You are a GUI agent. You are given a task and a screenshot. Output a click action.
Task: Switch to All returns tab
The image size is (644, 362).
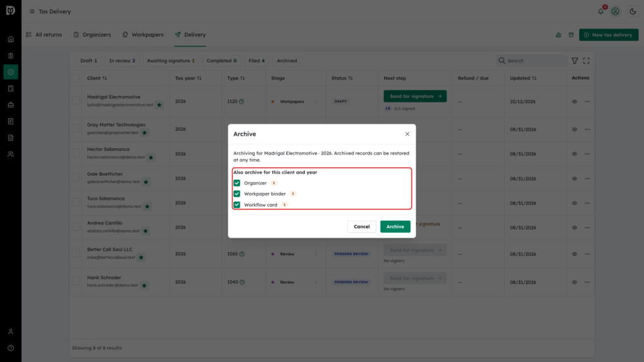click(x=44, y=35)
